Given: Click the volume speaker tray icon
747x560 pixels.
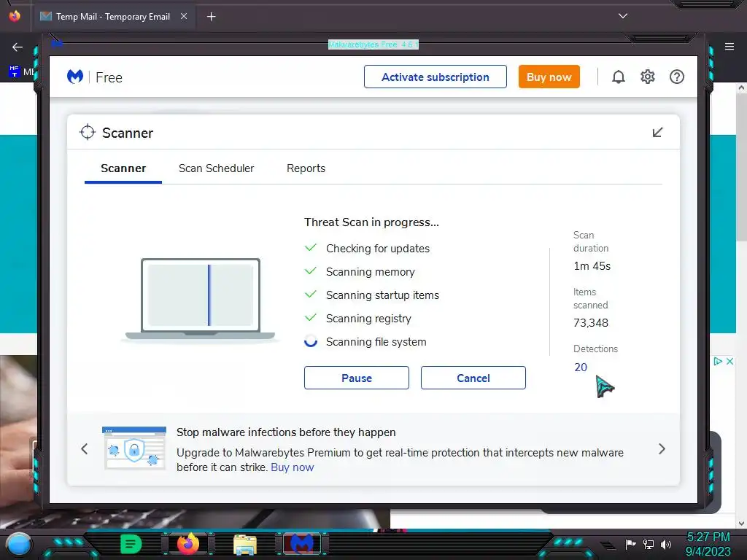Looking at the screenshot, I should coord(666,544).
